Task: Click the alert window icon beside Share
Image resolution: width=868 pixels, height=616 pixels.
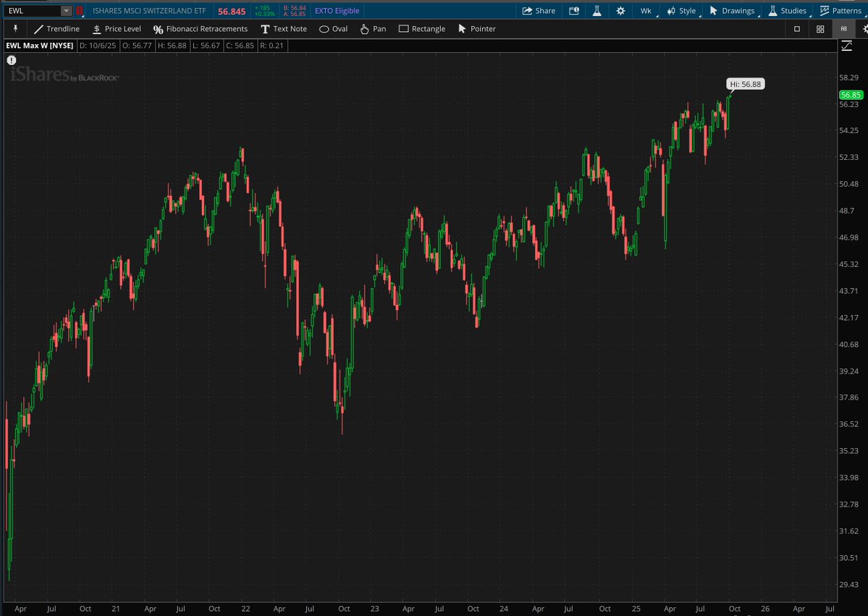Action: point(574,11)
